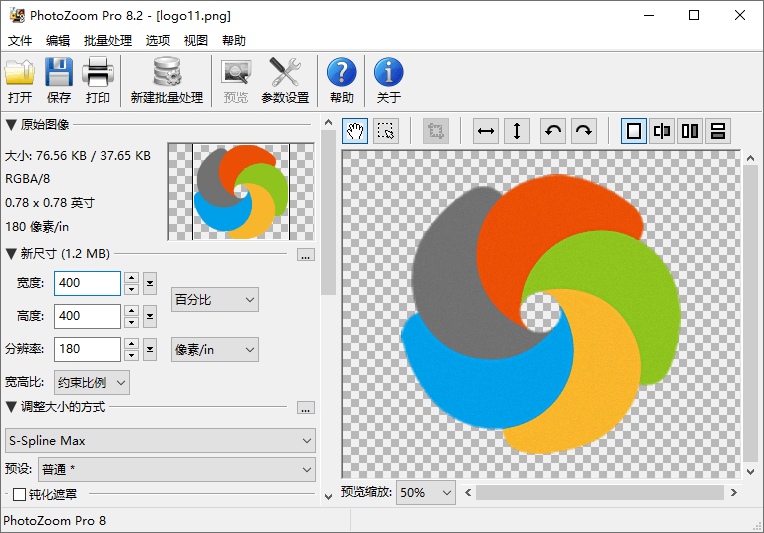Viewport: 764px width, 533px height.
Task: Select the marquee selection tool
Action: pyautogui.click(x=386, y=131)
